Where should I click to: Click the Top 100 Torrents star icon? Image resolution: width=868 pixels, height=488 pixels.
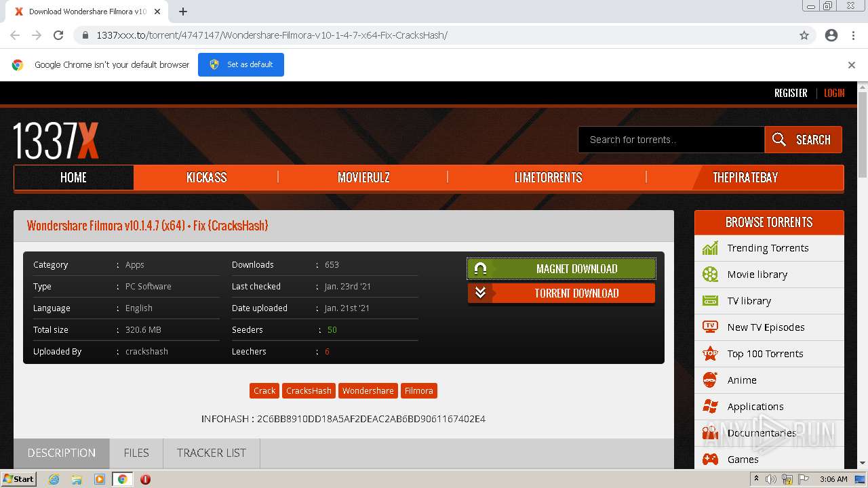[710, 354]
